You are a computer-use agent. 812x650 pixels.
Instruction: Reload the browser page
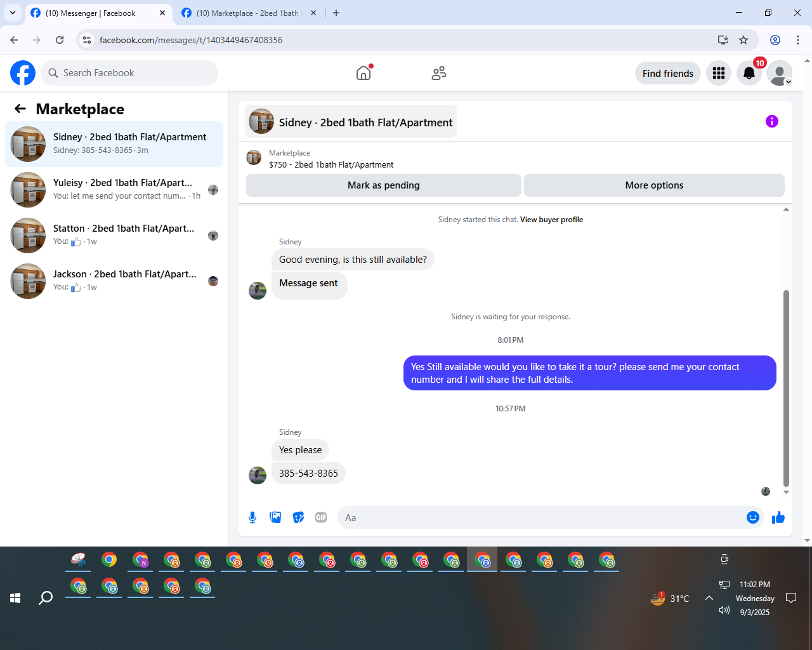coord(60,40)
